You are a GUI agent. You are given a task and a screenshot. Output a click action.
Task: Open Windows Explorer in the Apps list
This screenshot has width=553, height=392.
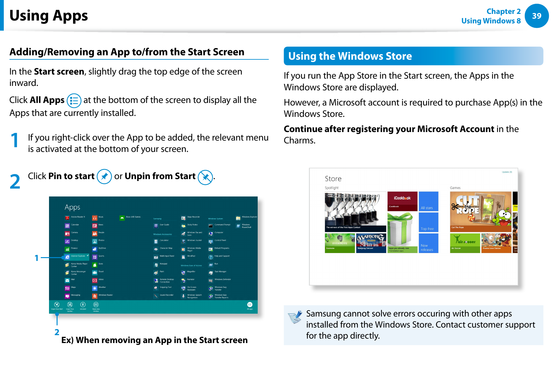click(247, 217)
